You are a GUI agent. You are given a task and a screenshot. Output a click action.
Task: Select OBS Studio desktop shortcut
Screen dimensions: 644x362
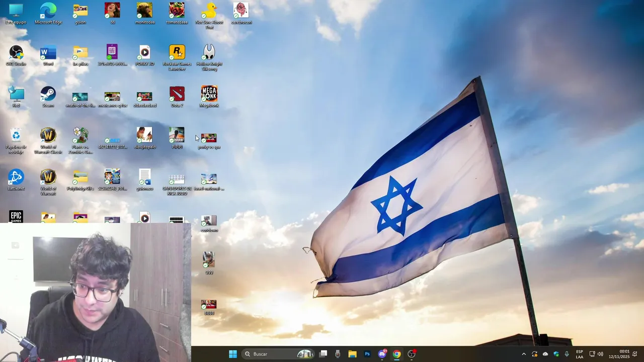click(16, 55)
